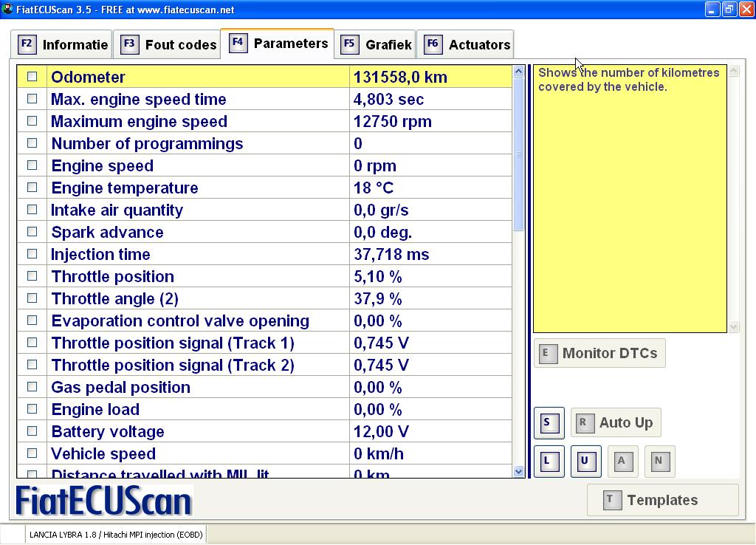The image size is (756, 545).
Task: Click the S key button
Action: coord(549,423)
